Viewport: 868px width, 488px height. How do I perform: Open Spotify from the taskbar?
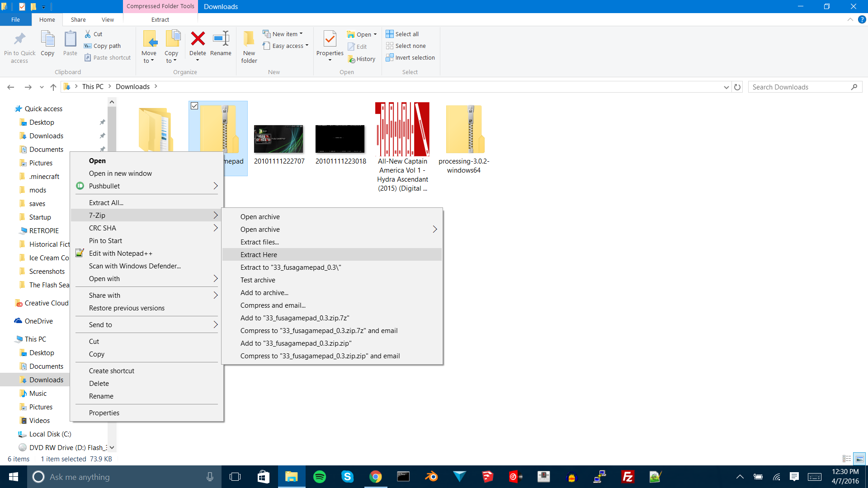(x=320, y=477)
